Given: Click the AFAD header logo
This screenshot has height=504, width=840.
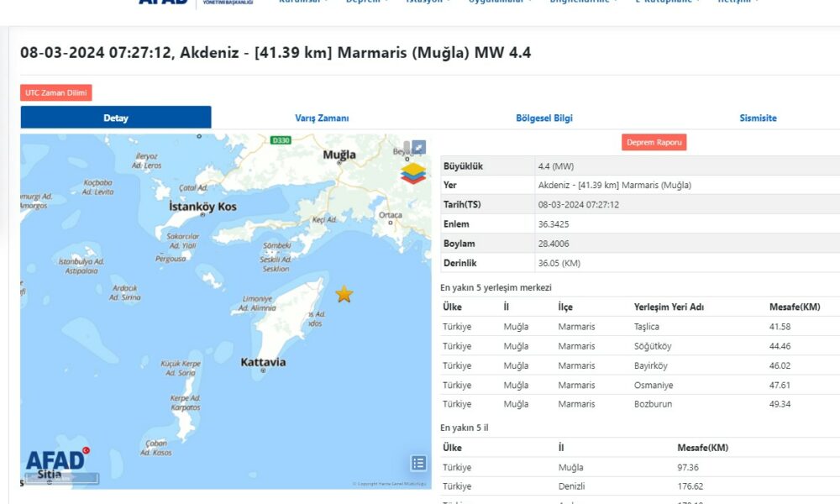Looking at the screenshot, I should click(x=164, y=3).
